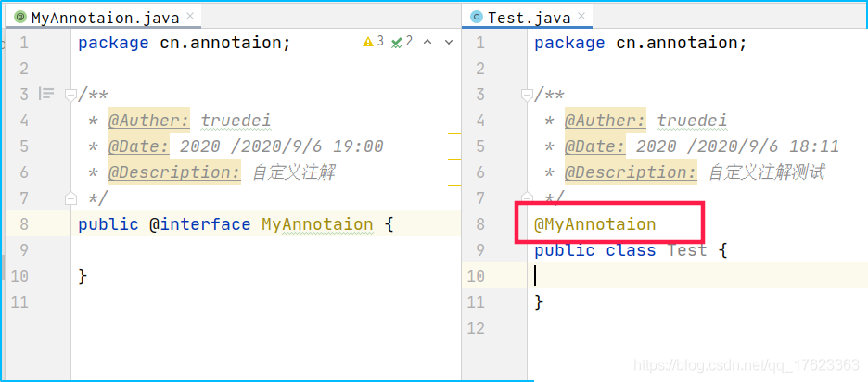Open the 3 warnings indicator
The image size is (868, 382).
(373, 42)
